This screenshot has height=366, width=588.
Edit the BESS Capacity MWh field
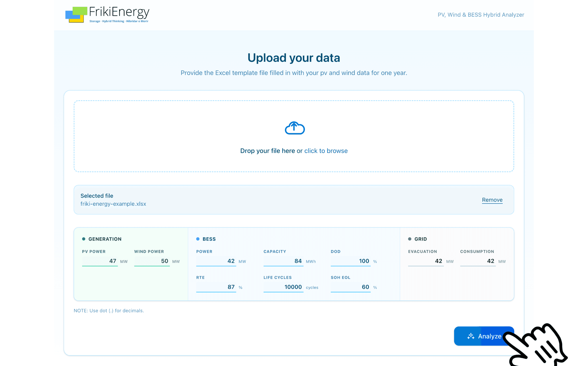[x=283, y=261]
